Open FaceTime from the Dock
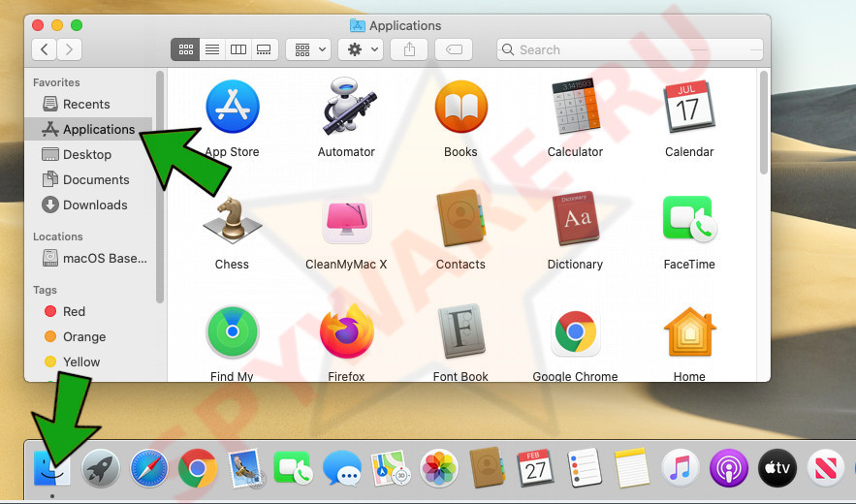Image resolution: width=856 pixels, height=504 pixels. pos(295,468)
